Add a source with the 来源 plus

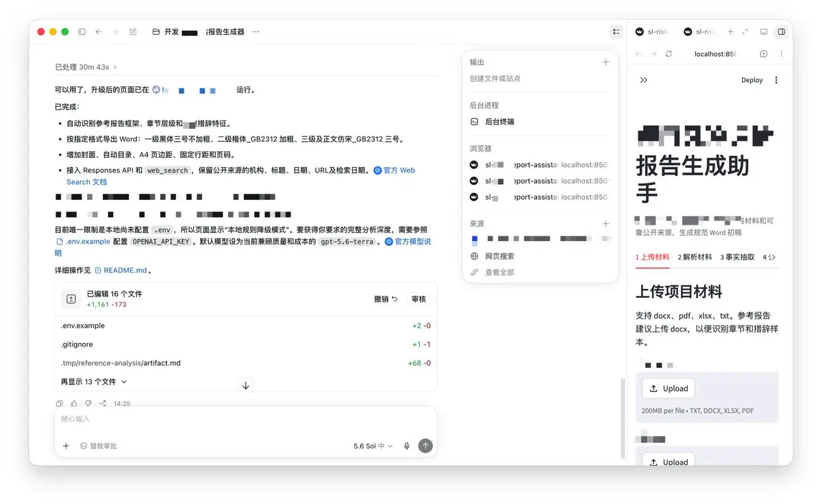coord(606,224)
